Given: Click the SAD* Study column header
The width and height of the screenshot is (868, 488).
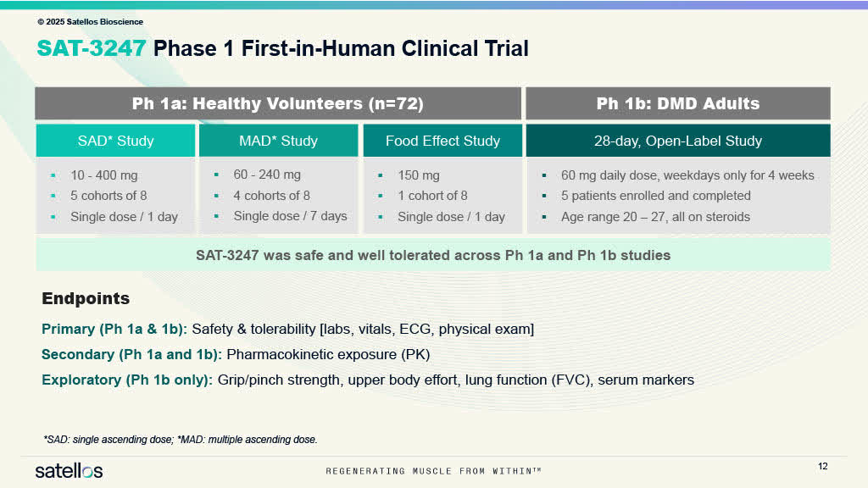Looking at the screenshot, I should click(115, 141).
